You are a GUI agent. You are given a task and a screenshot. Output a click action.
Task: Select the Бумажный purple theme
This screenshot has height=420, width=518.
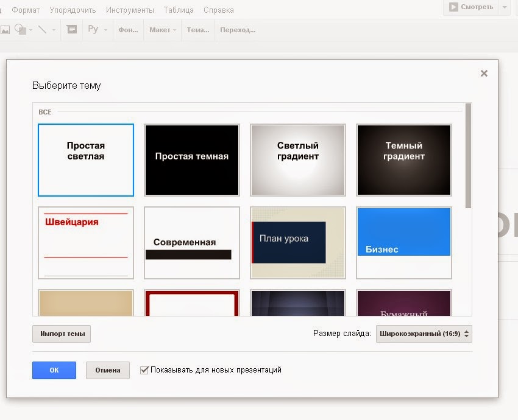404,303
